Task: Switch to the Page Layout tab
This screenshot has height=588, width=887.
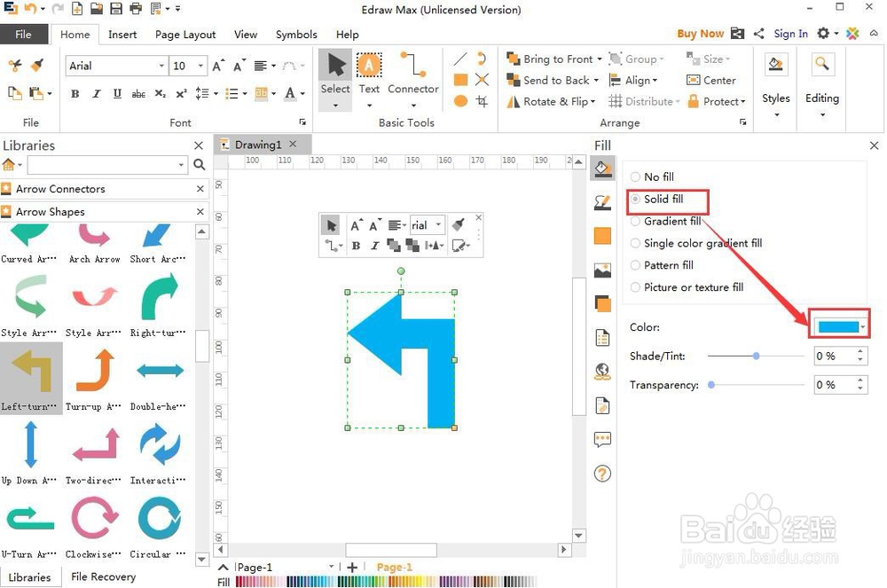Action: (x=185, y=35)
